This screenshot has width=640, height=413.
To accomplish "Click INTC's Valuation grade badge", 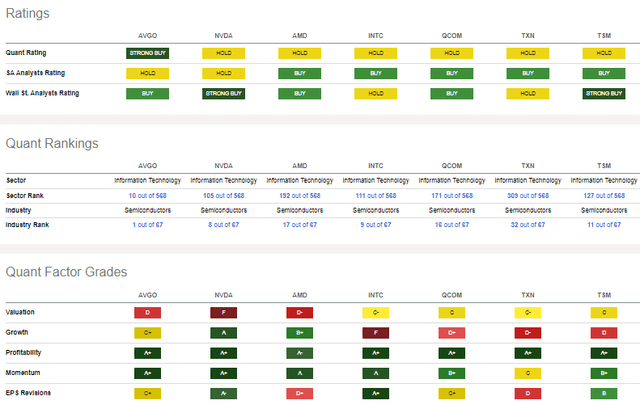I will (x=376, y=313).
